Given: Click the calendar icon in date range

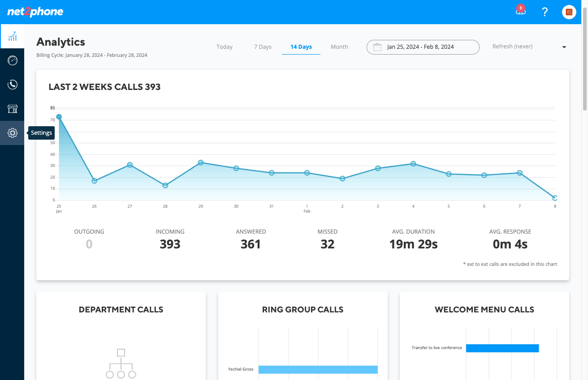Looking at the screenshot, I should [x=377, y=47].
